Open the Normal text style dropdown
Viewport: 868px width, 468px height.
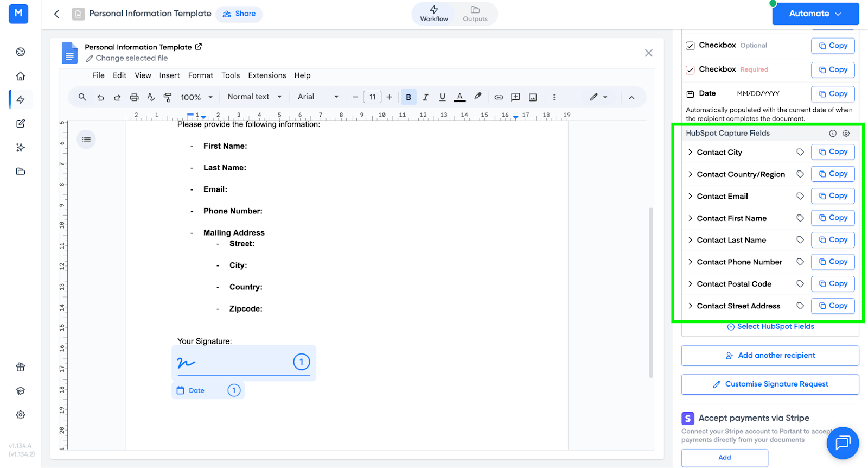pyautogui.click(x=254, y=97)
